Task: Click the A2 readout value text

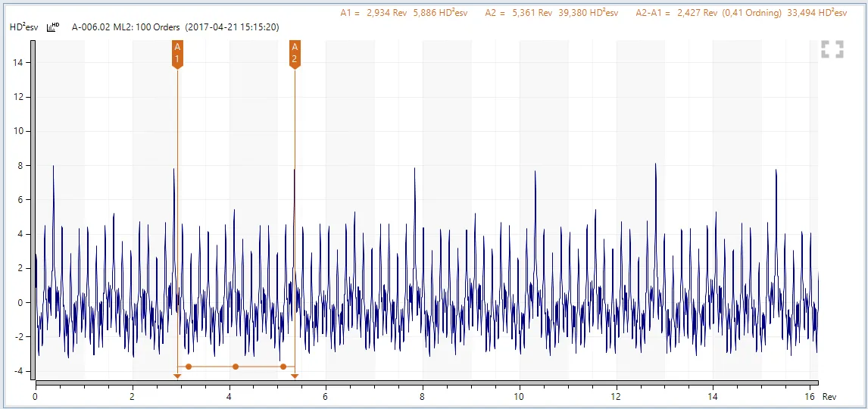Action: coord(551,13)
